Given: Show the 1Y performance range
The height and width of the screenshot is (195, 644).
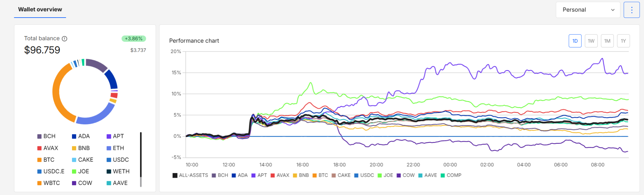Looking at the screenshot, I should [x=623, y=41].
